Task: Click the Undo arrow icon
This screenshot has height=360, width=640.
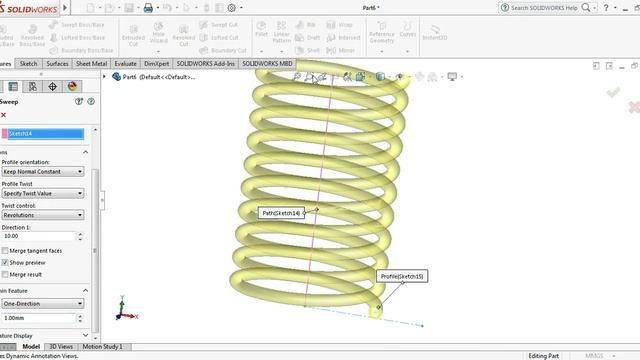Action: tap(167, 8)
